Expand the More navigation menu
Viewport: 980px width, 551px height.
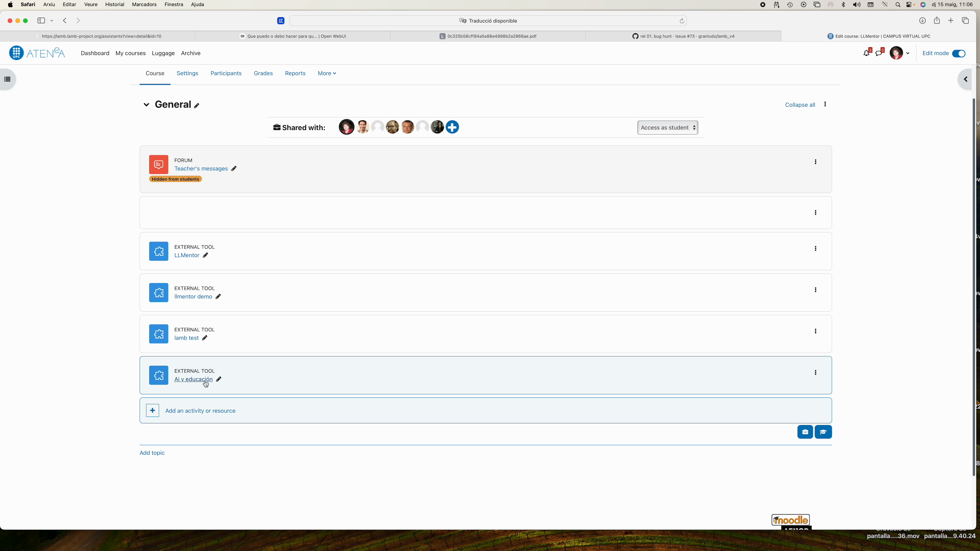click(327, 73)
